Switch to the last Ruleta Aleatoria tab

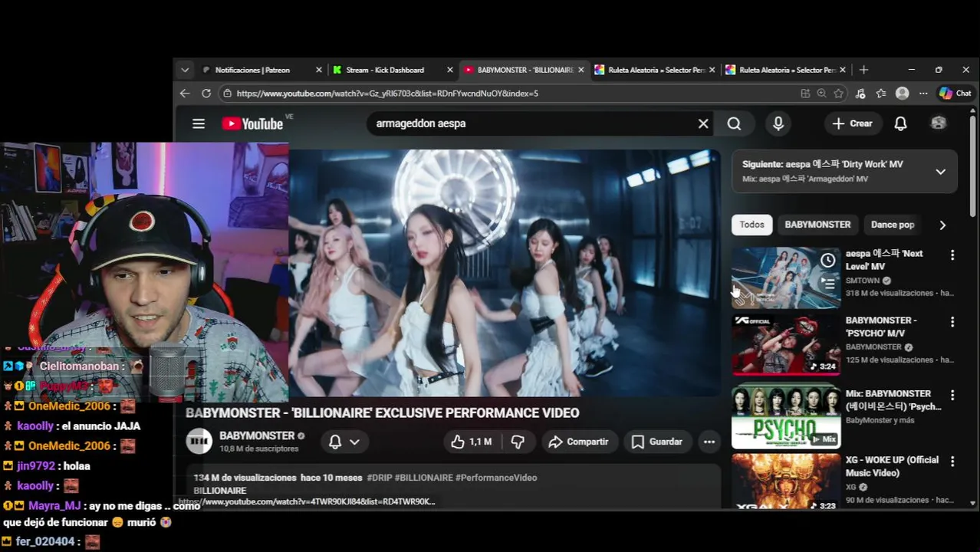(x=788, y=70)
